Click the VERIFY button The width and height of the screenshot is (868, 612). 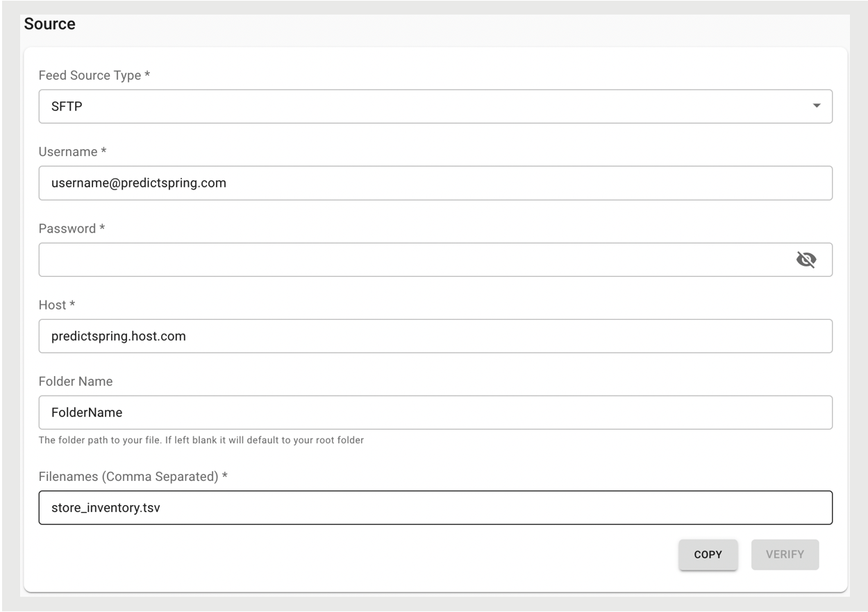(785, 554)
